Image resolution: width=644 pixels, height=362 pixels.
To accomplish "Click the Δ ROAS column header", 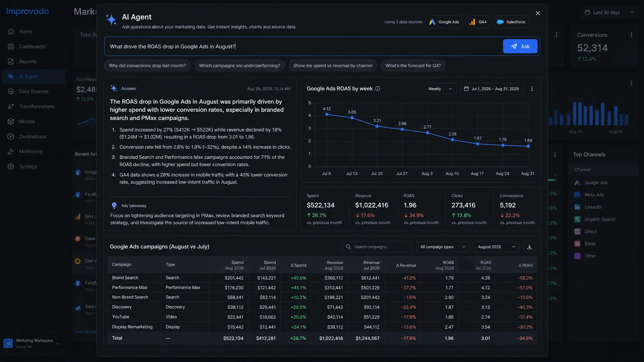I will coord(526,265).
